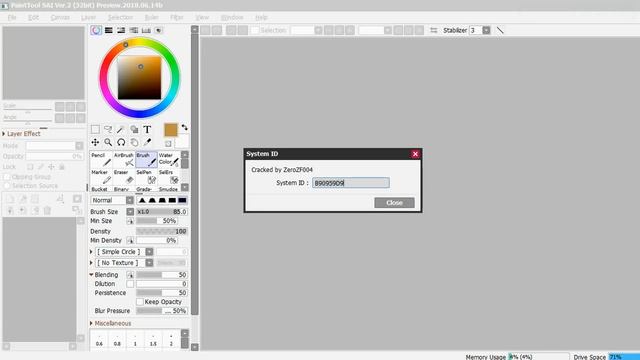Choose the SelPen tool
Image resolution: width=640 pixels, height=360 pixels.
tap(146, 177)
